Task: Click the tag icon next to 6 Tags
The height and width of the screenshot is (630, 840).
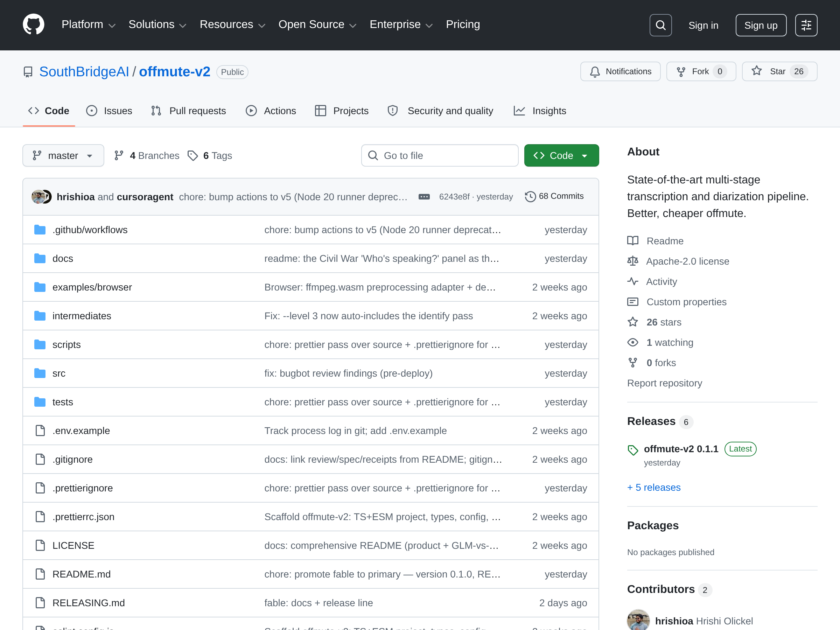Action: [192, 156]
